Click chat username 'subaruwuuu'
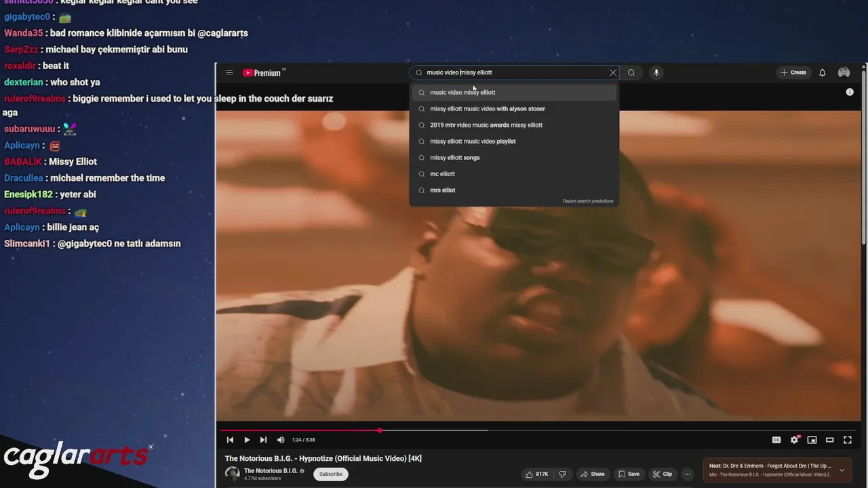Screen dimensions: 868x488 pyautogui.click(x=29, y=129)
